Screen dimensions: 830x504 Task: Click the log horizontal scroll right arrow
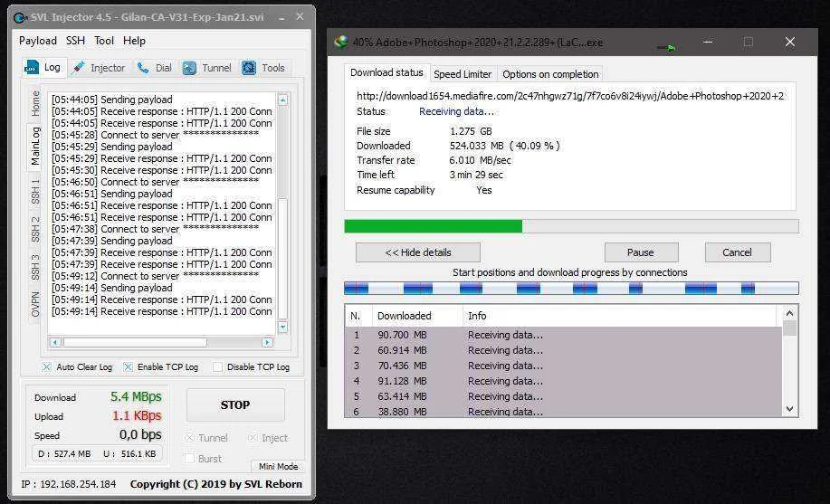267,343
